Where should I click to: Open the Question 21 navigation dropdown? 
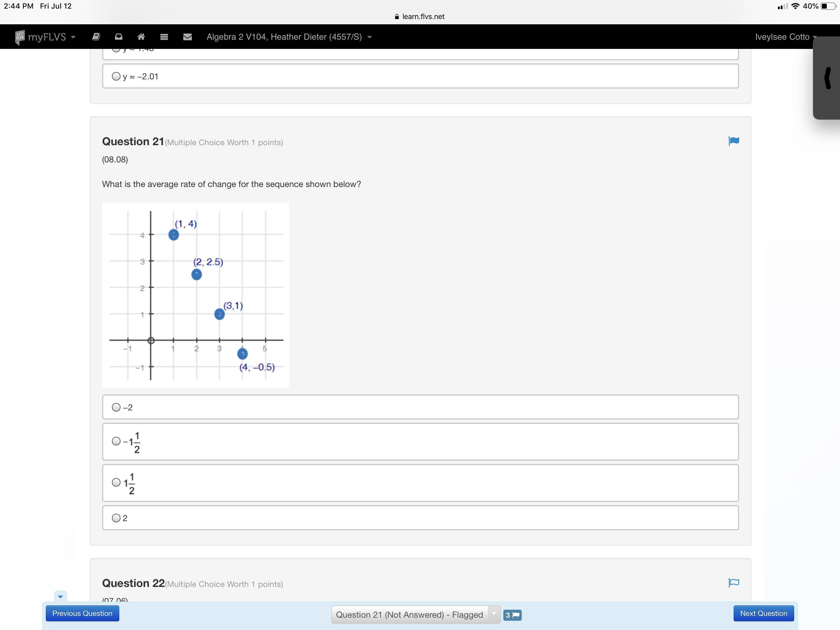(x=415, y=614)
